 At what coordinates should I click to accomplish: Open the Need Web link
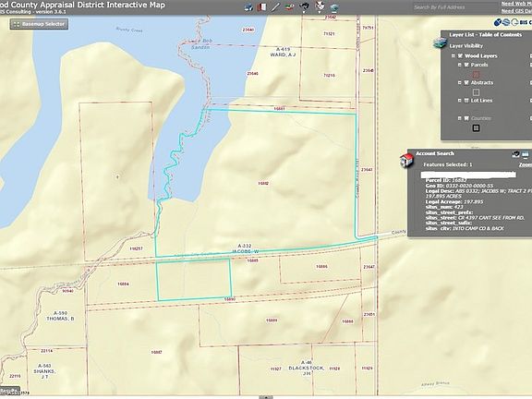click(x=516, y=4)
